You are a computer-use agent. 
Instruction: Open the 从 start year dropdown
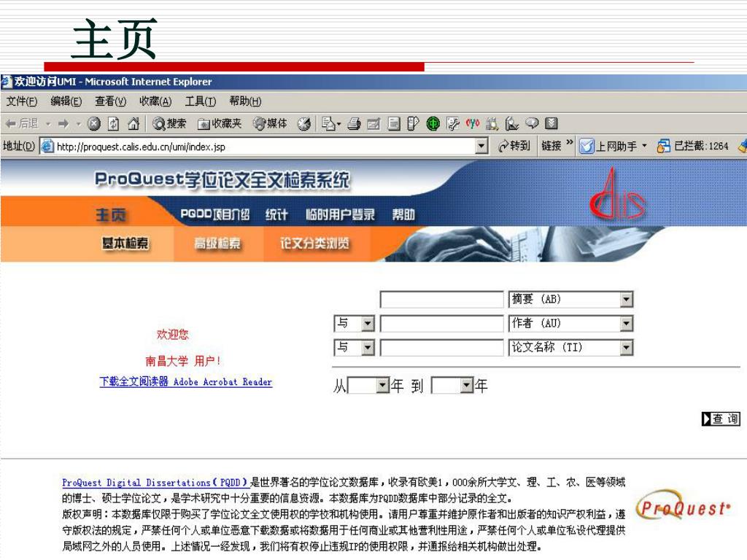368,385
